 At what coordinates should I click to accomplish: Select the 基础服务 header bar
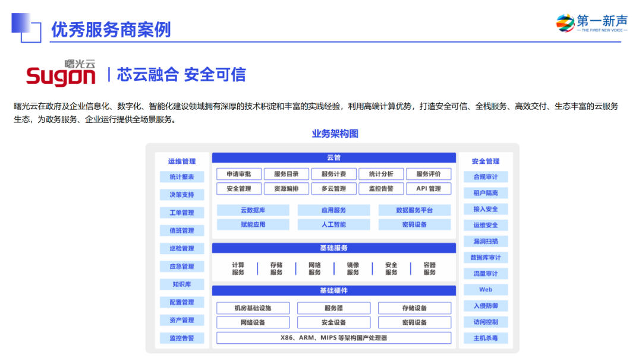coord(333,248)
